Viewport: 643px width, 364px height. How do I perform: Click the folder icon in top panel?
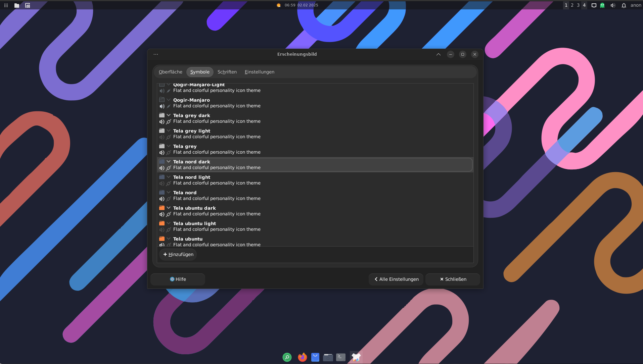click(x=17, y=5)
